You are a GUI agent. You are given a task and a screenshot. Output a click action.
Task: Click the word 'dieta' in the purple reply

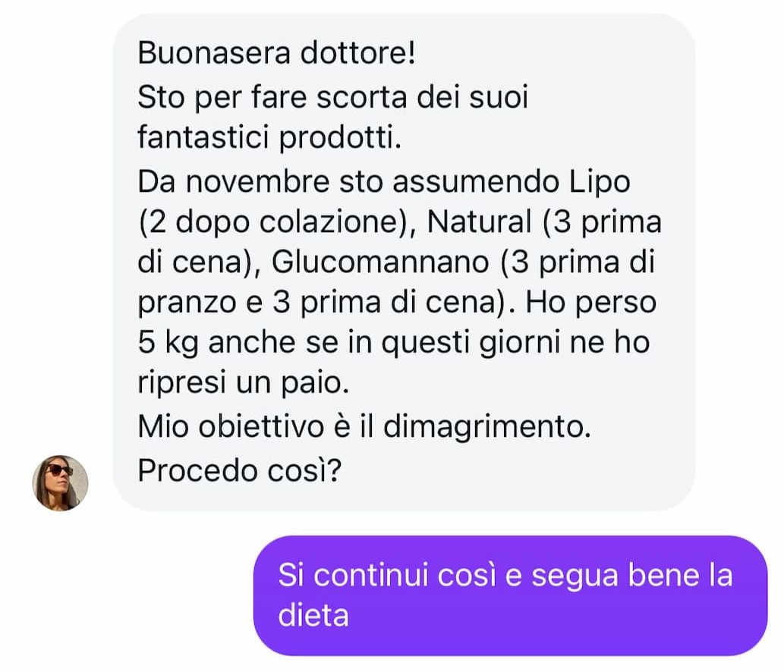point(313,614)
